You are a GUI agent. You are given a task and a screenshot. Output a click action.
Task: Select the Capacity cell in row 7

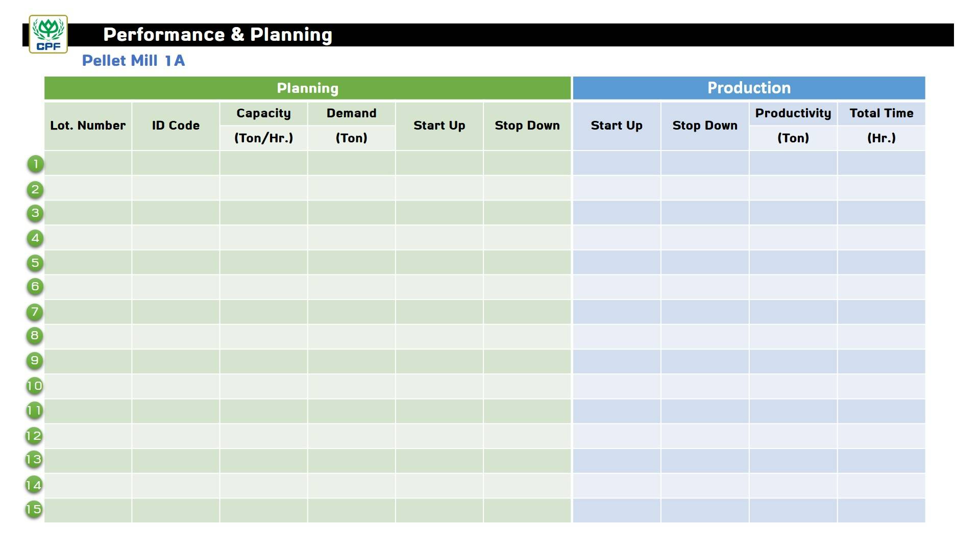[263, 312]
